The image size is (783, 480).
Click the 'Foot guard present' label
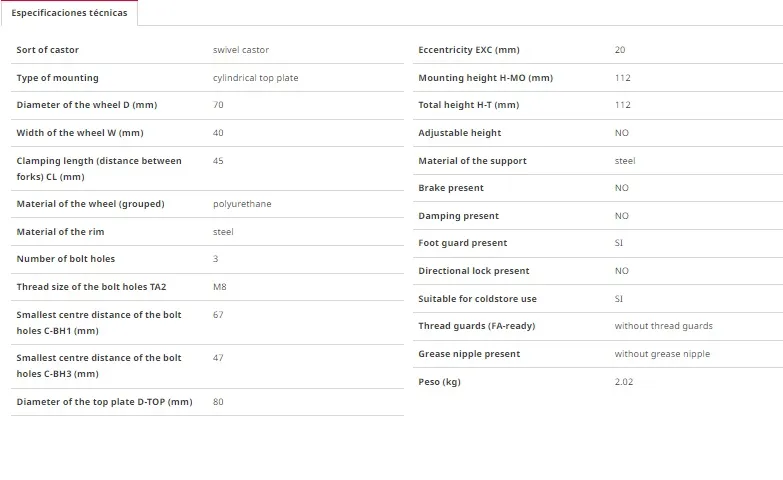coord(462,243)
